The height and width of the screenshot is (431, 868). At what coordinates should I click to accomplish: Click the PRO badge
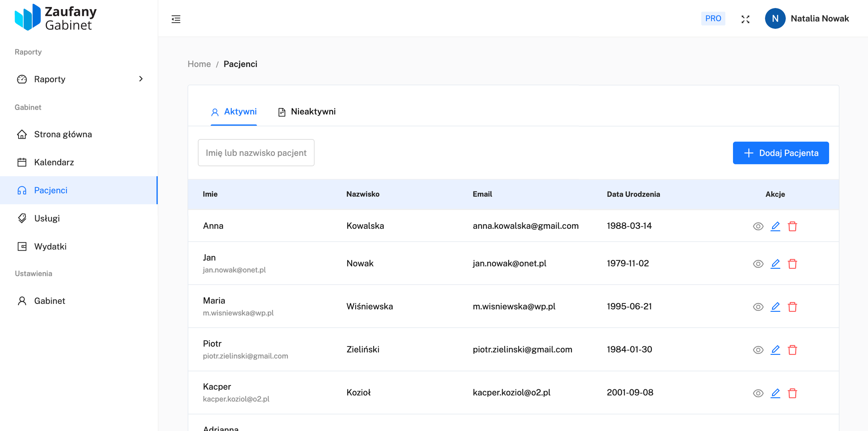click(713, 19)
